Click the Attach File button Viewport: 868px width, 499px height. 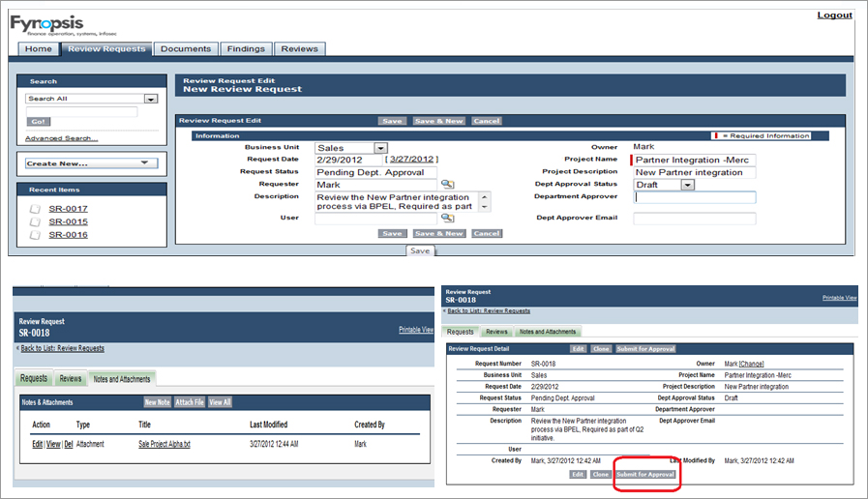click(x=190, y=402)
